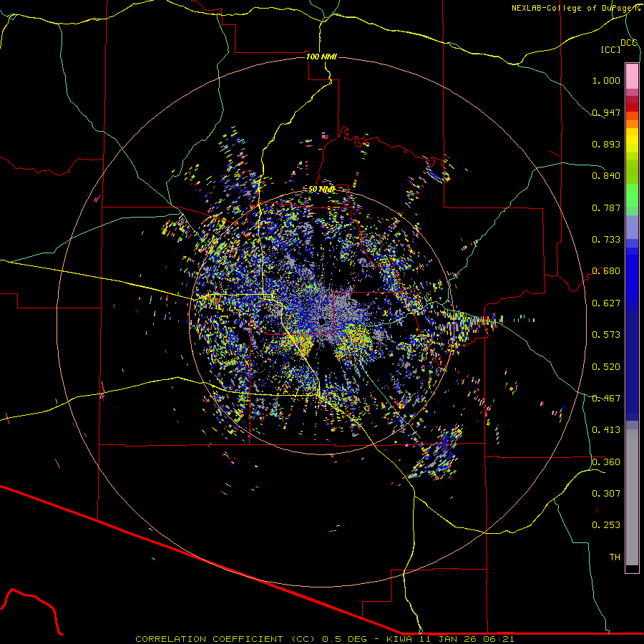Screen dimensions: 644x644
Task: Click the 0.413 color scale value
Action: click(x=606, y=430)
